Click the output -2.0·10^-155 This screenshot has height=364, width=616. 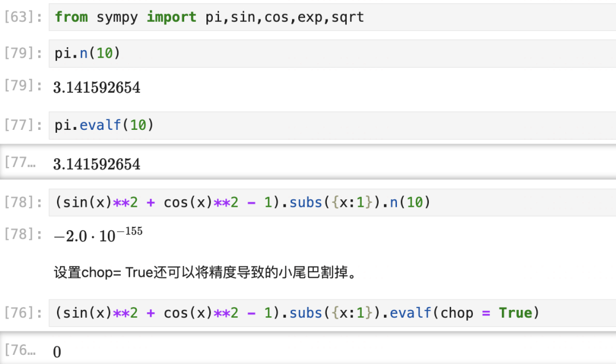98,235
